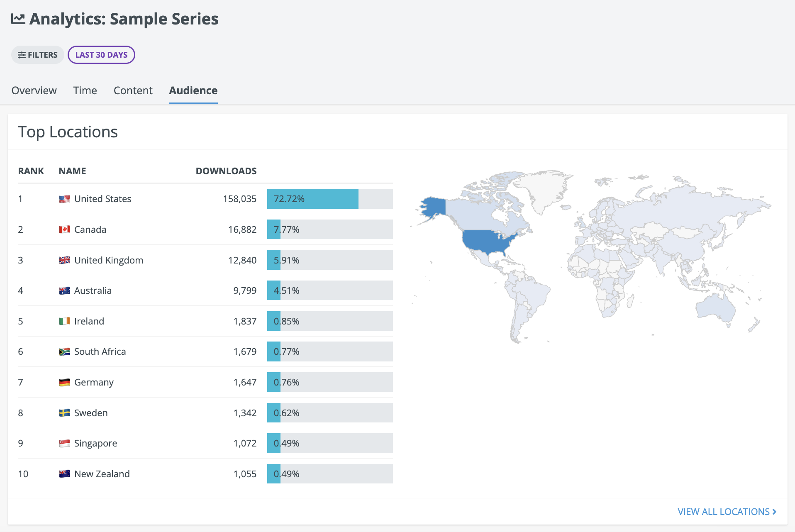Open the Time tab
Screen dimensions: 795x532
(x=85, y=90)
